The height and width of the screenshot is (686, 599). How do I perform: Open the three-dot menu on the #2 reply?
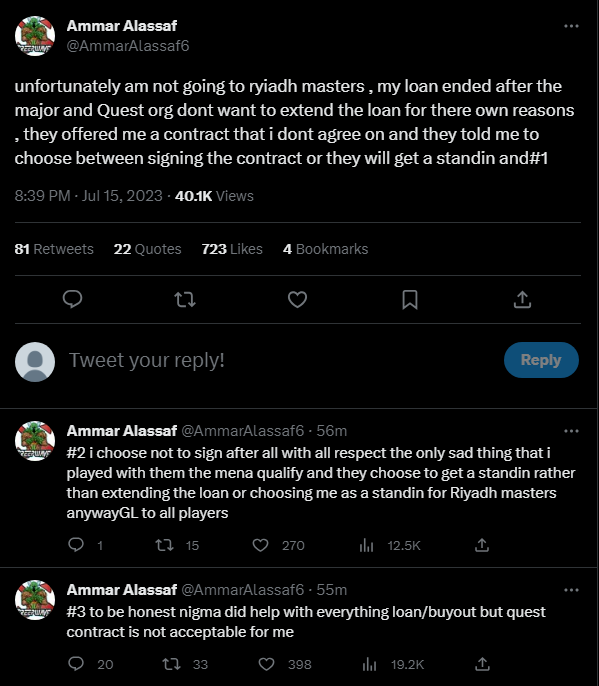(x=571, y=431)
